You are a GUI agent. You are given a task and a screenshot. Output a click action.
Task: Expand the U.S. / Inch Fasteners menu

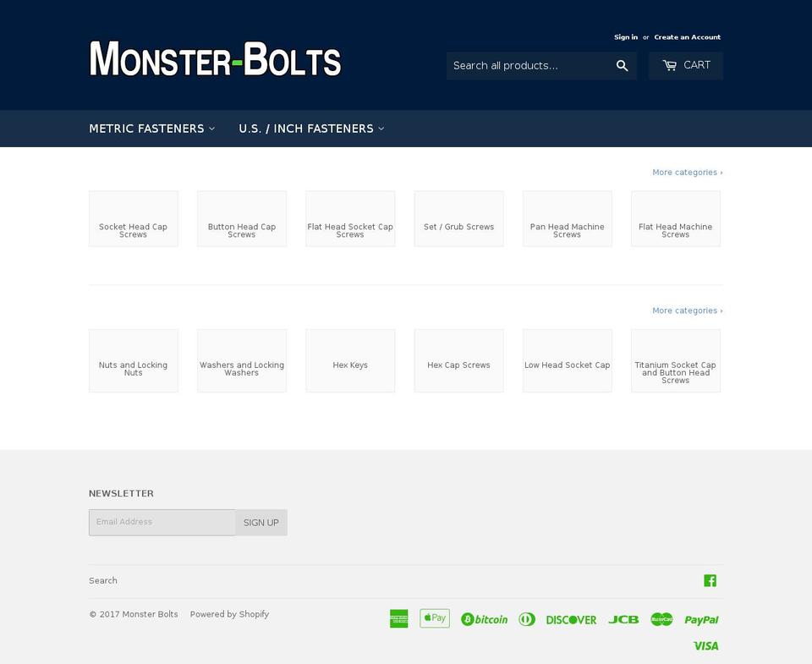(311, 129)
